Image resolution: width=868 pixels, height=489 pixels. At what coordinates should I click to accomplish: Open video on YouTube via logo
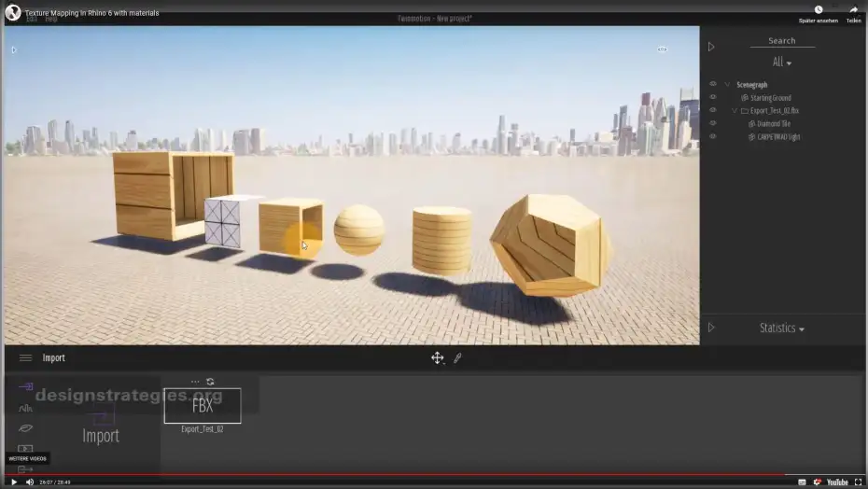point(837,482)
